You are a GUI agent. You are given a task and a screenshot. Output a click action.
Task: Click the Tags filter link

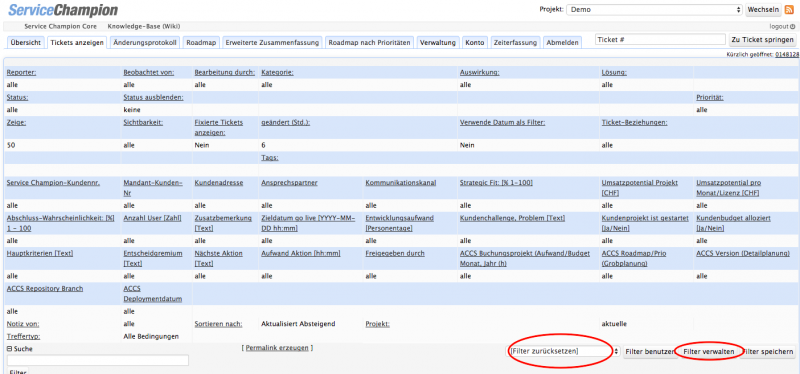(269, 158)
